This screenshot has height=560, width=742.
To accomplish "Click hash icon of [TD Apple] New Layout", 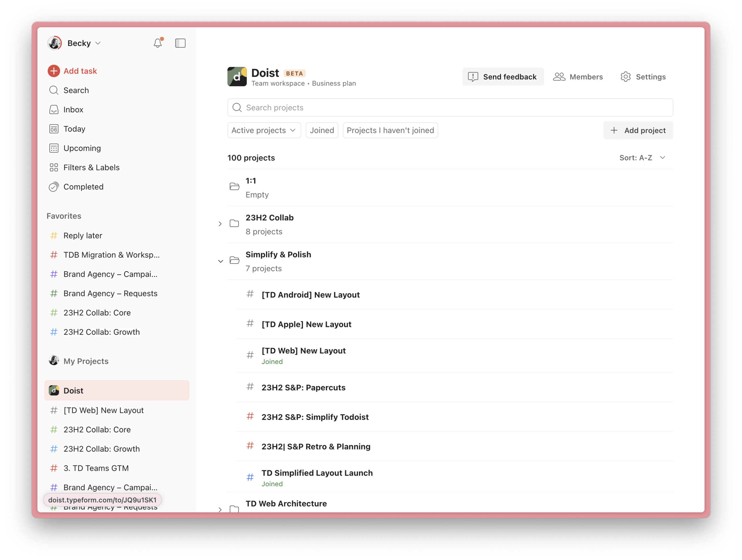I will pyautogui.click(x=250, y=324).
